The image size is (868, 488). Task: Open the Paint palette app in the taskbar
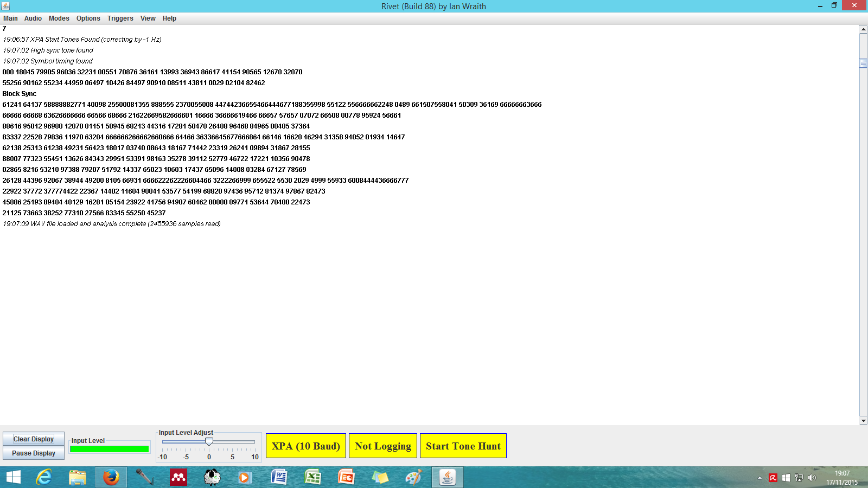pos(413,477)
